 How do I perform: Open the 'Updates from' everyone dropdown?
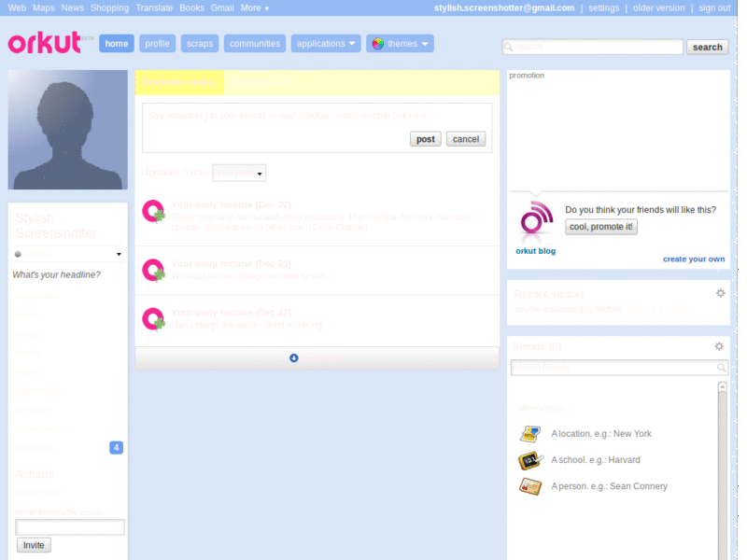point(239,173)
